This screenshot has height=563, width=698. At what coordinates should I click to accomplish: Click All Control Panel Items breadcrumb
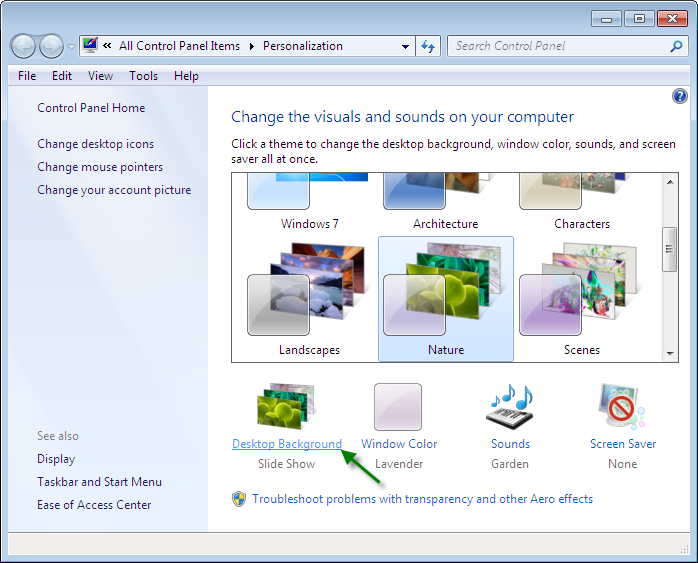click(179, 46)
